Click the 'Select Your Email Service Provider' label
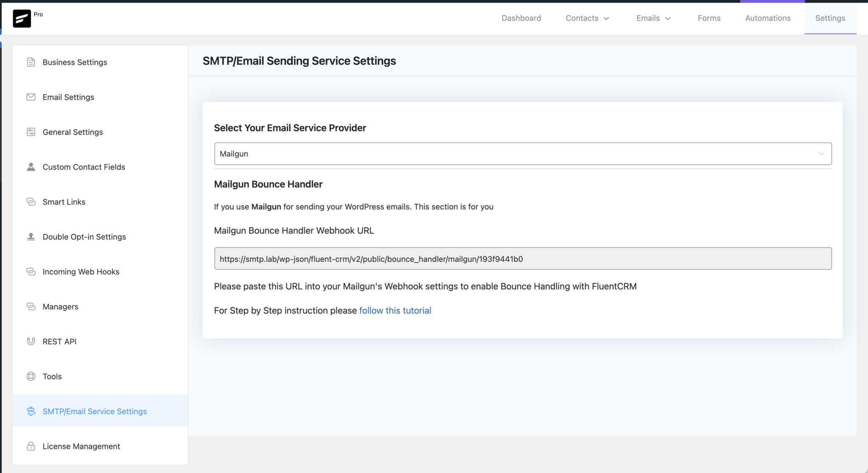The width and height of the screenshot is (868, 473). 290,128
